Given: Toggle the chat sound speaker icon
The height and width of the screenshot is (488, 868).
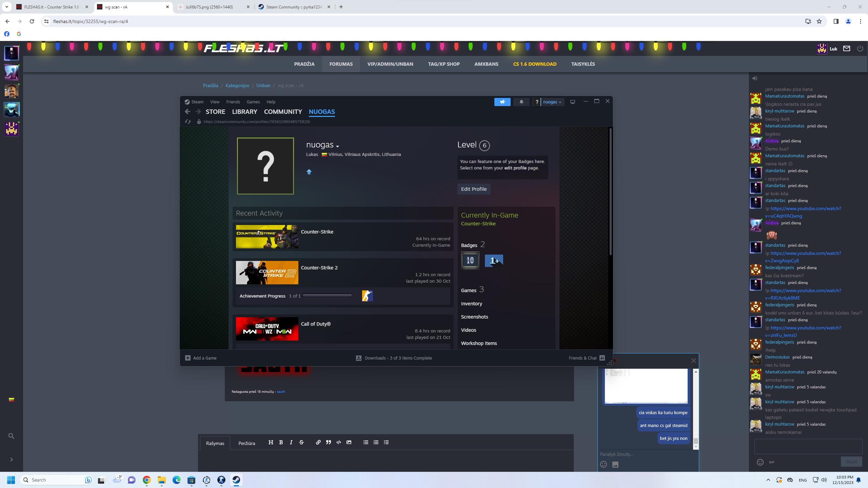Looking at the screenshot, I should click(755, 78).
